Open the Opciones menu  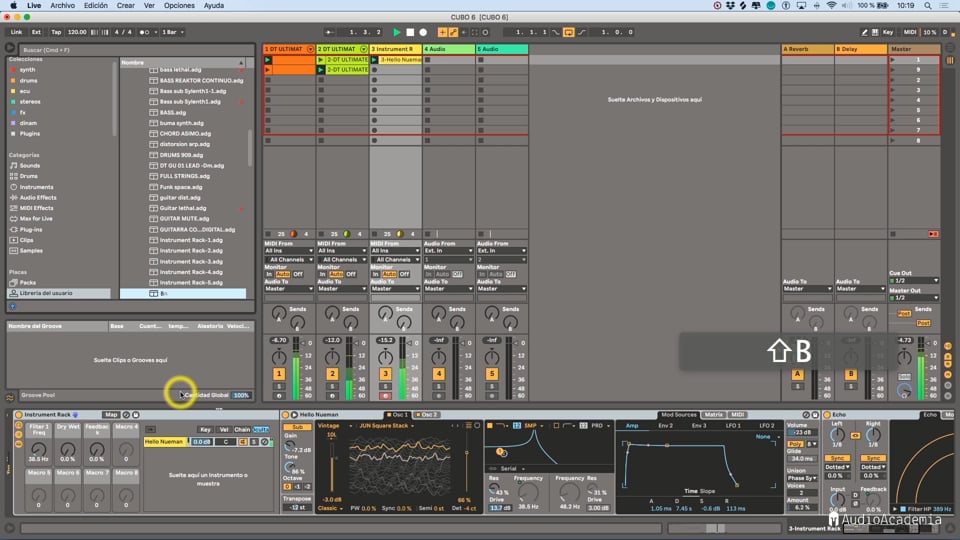tap(179, 6)
